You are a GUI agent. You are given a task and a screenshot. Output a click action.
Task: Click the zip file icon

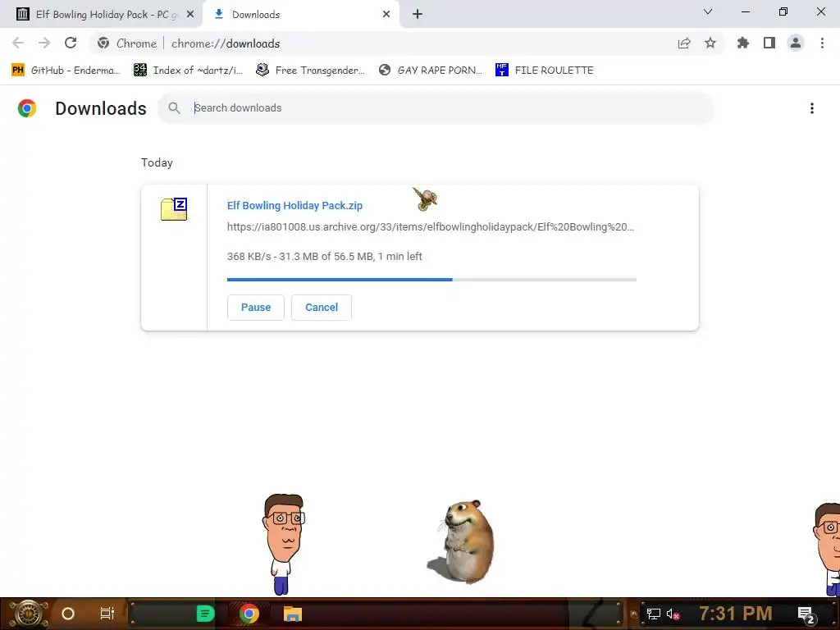(x=174, y=209)
